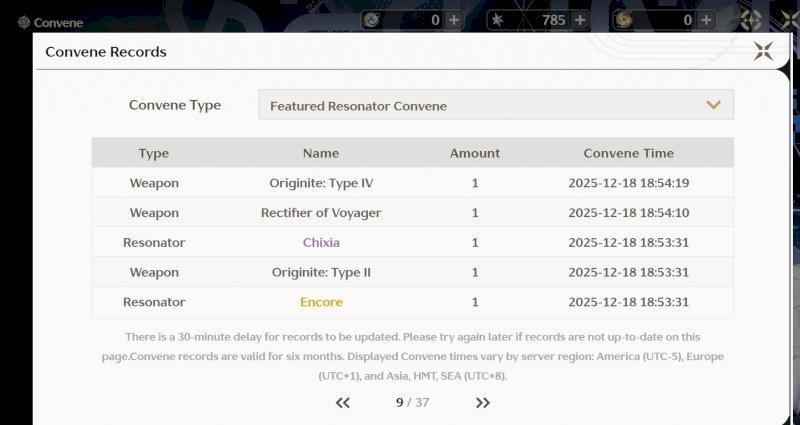Select the Originite: Type IV record row
Image resolution: width=800 pixels, height=425 pixels.
412,183
